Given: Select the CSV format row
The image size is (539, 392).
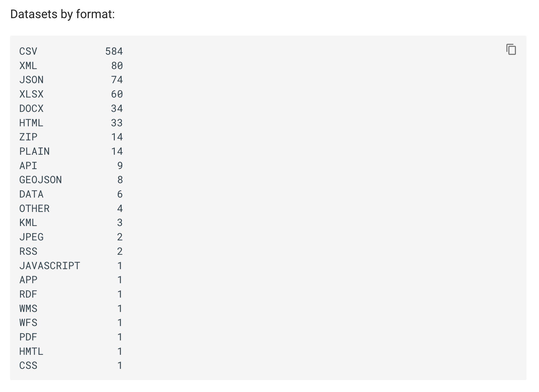Looking at the screenshot, I should click(71, 51).
